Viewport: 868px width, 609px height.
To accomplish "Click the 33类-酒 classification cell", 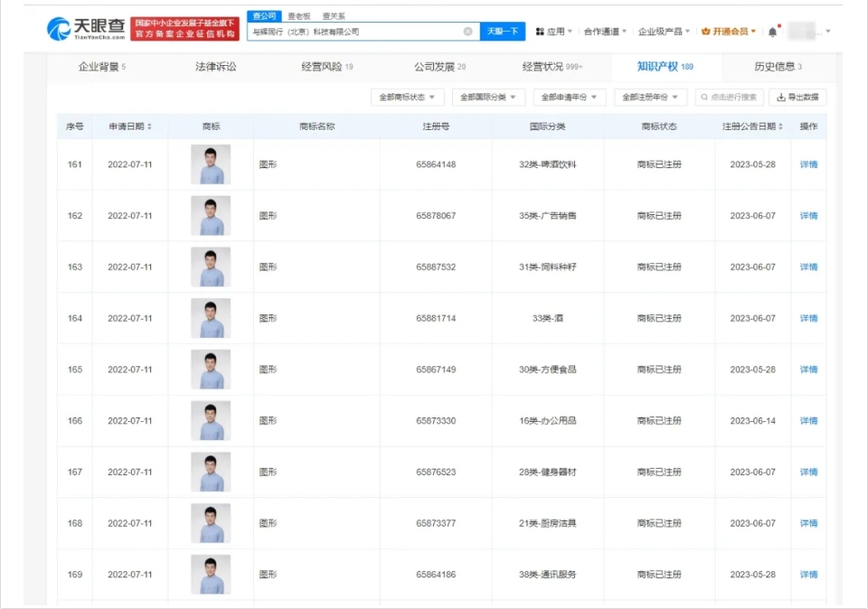I will tap(548, 318).
